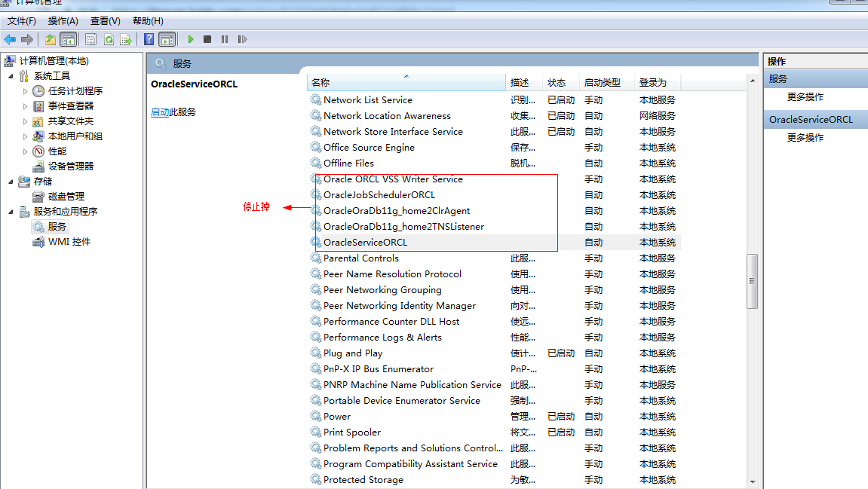Screen dimensions: 868x489
Task: Click the Restart Service toolbar icon
Action: 242,39
